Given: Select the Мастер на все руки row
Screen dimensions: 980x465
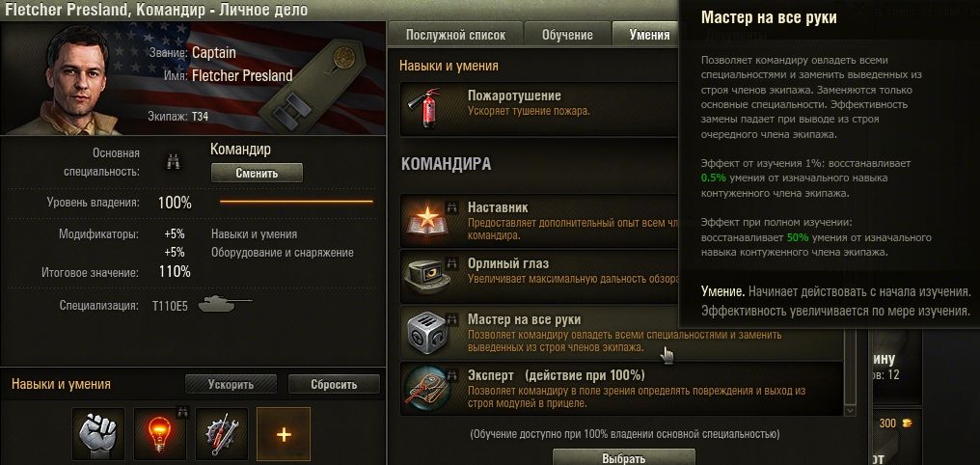Looking at the screenshot, I should coord(621,333).
